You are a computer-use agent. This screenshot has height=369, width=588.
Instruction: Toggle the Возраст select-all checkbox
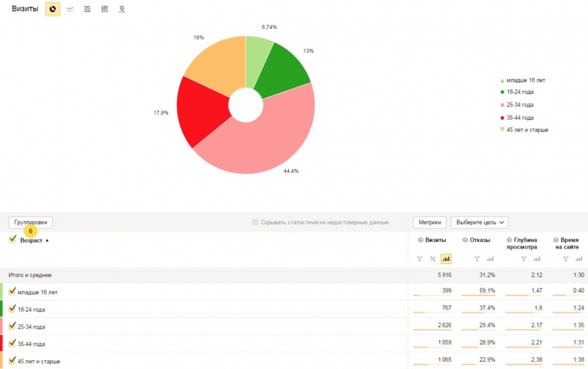click(x=12, y=240)
